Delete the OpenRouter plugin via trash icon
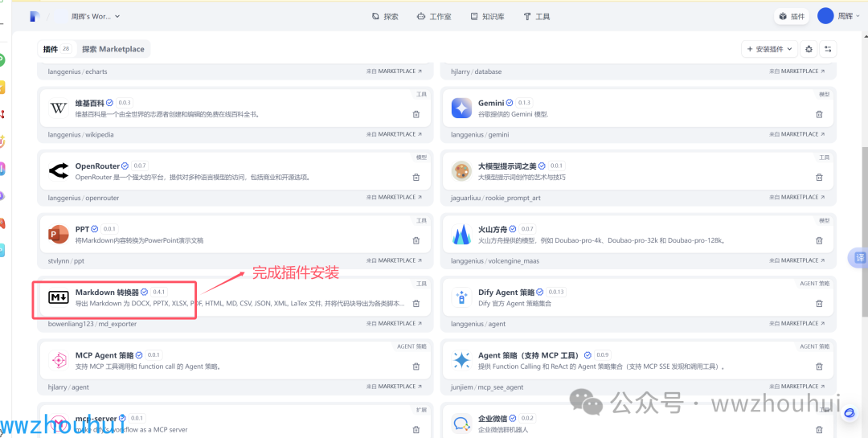The width and height of the screenshot is (868, 438). [416, 177]
